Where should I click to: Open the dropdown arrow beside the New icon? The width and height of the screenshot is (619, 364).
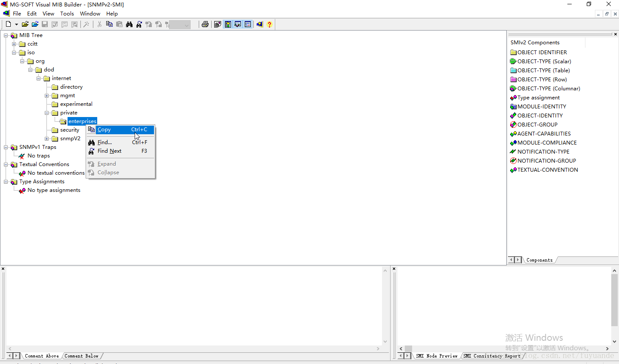[16, 25]
